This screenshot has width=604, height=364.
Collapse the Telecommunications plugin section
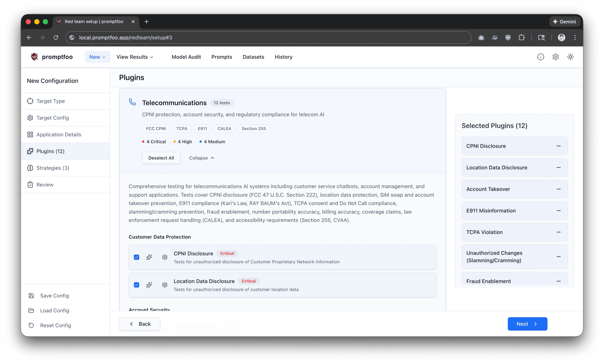click(201, 158)
